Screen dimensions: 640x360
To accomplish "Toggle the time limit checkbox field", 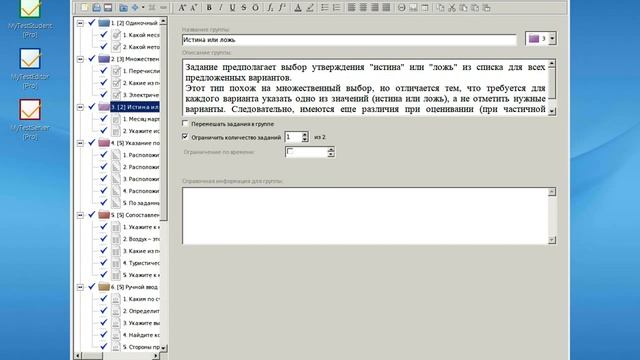I will pyautogui.click(x=290, y=152).
